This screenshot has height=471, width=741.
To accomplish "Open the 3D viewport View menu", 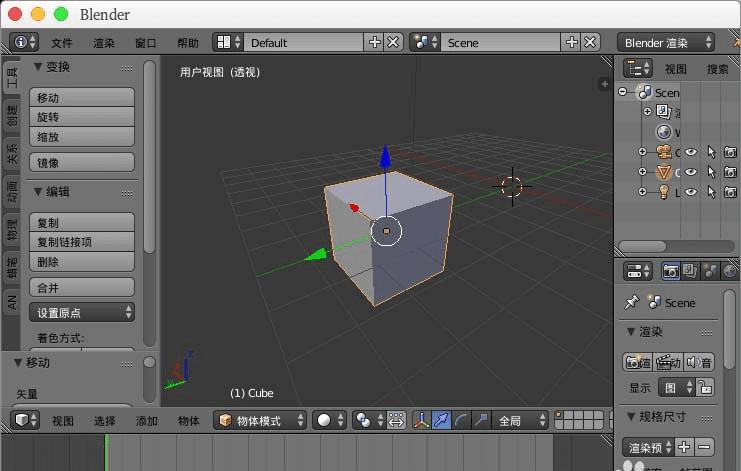I will click(x=62, y=420).
